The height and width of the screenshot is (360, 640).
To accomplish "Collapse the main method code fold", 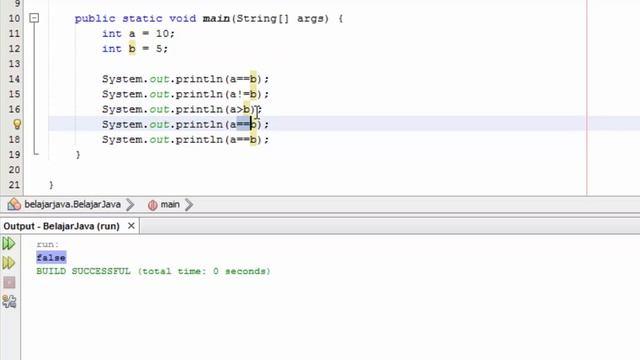I will pos(34,18).
